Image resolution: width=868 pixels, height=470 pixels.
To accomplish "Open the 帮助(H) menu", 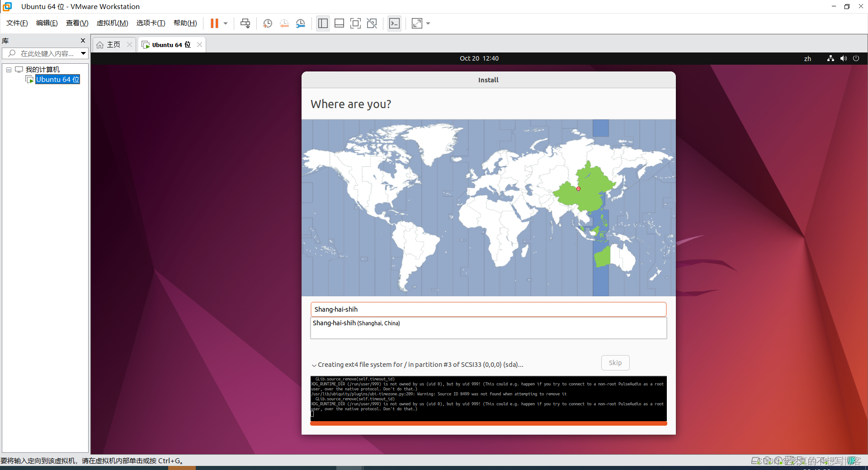I will (x=185, y=23).
